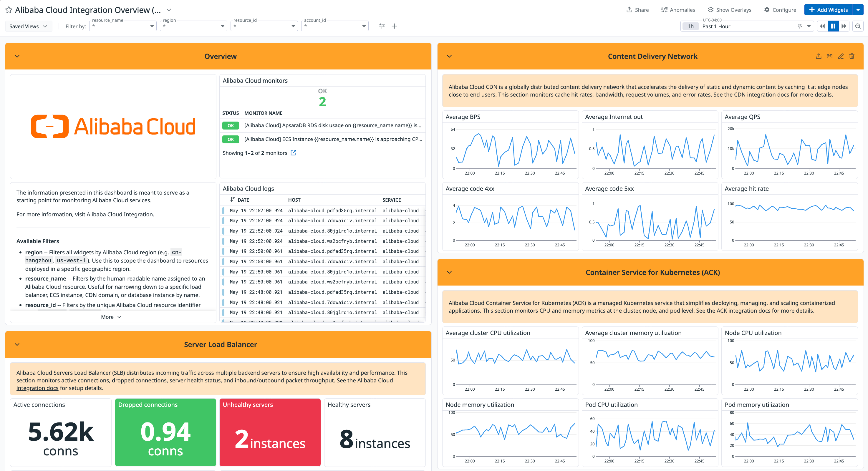Viewport: 868px width, 471px height.
Task: Expand the notes widget with More
Action: click(111, 317)
